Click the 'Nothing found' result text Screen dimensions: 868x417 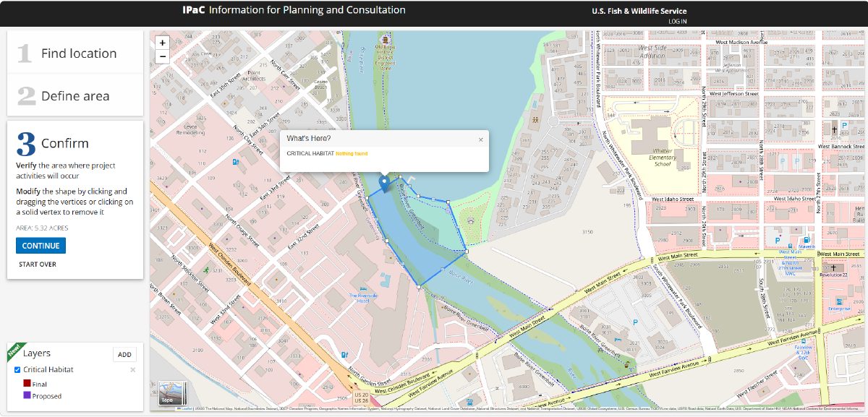(x=352, y=154)
